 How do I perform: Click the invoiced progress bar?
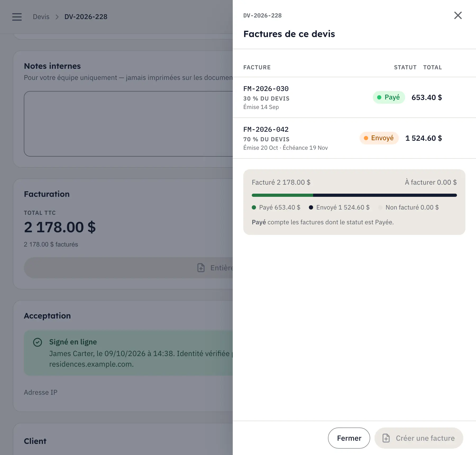(354, 195)
